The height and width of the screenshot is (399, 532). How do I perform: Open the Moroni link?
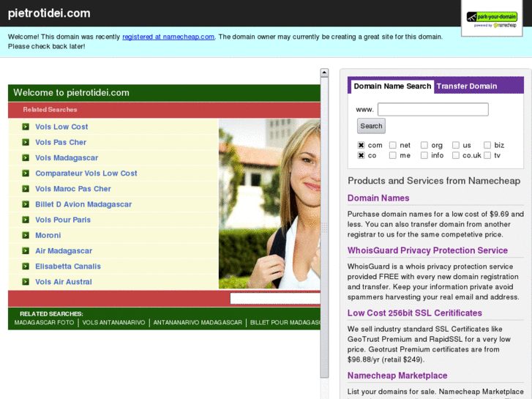click(48, 235)
